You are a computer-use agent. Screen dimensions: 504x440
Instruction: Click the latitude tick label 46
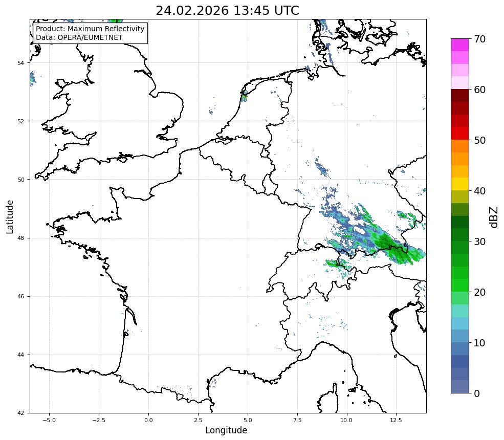coord(20,296)
